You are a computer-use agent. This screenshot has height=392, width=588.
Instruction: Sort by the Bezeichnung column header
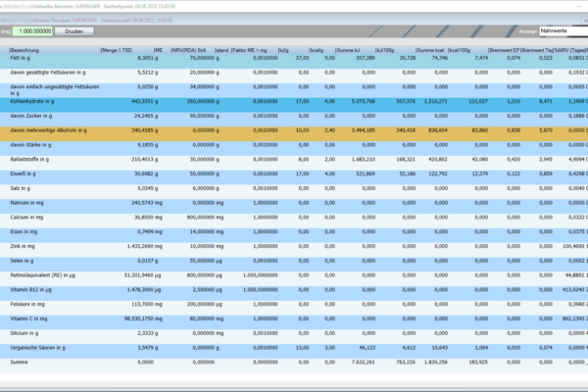[49, 49]
